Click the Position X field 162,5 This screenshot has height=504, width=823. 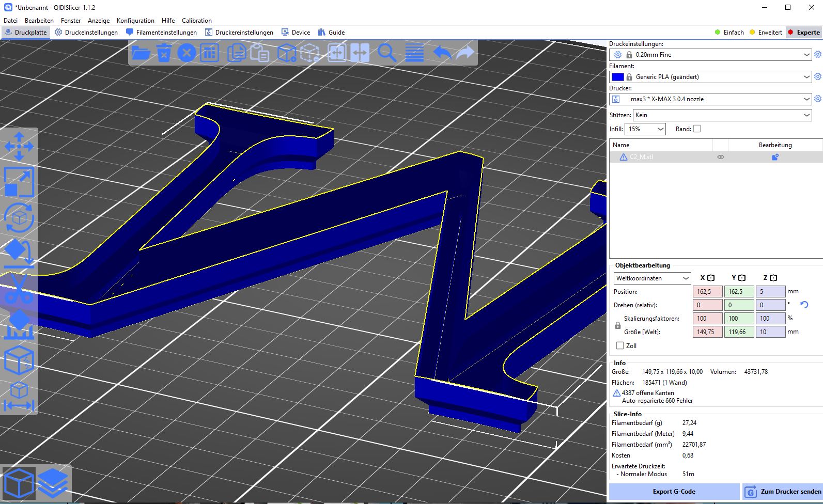[707, 291]
